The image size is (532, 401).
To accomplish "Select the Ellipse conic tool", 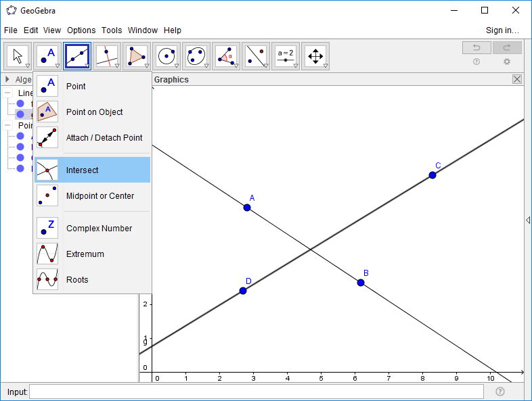I will (x=196, y=56).
